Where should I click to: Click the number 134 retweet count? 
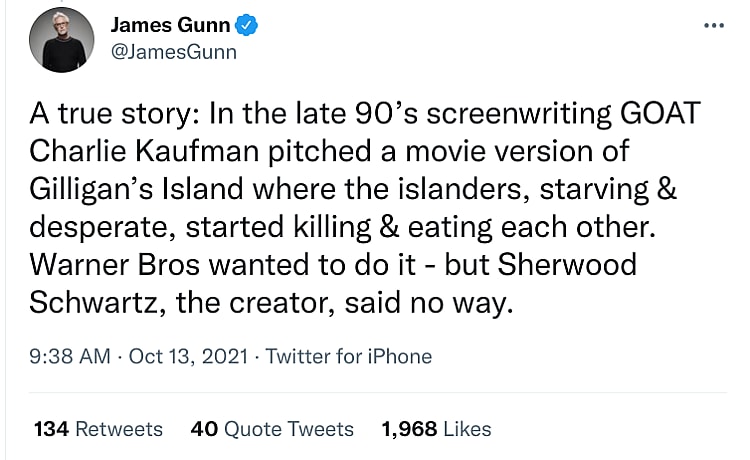tap(50, 429)
